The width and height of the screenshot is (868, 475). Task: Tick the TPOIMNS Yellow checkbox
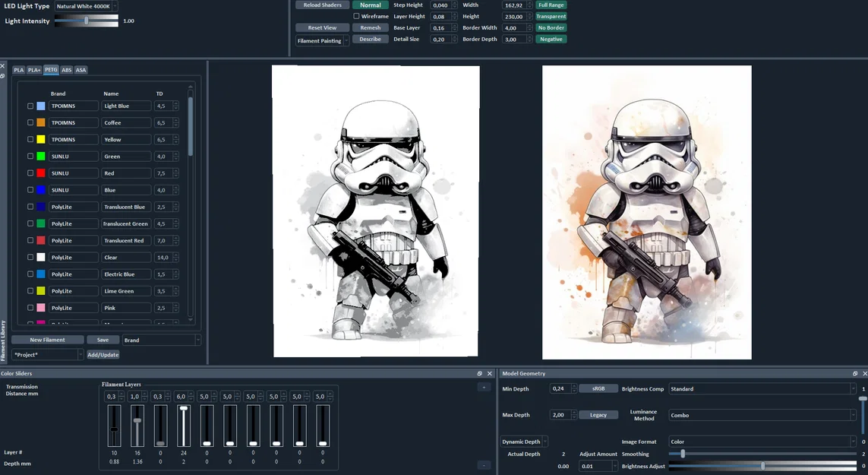[x=30, y=140]
